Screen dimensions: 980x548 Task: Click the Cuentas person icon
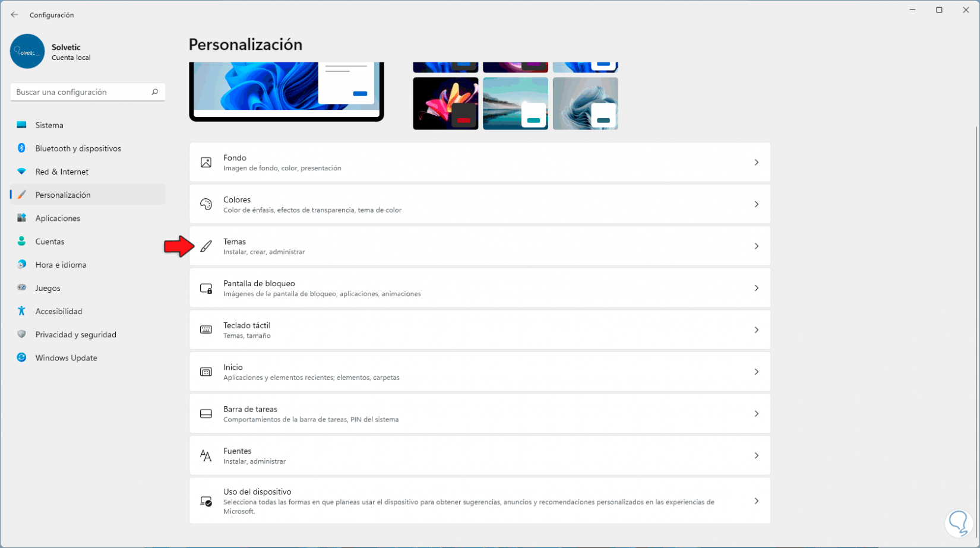[x=21, y=241]
